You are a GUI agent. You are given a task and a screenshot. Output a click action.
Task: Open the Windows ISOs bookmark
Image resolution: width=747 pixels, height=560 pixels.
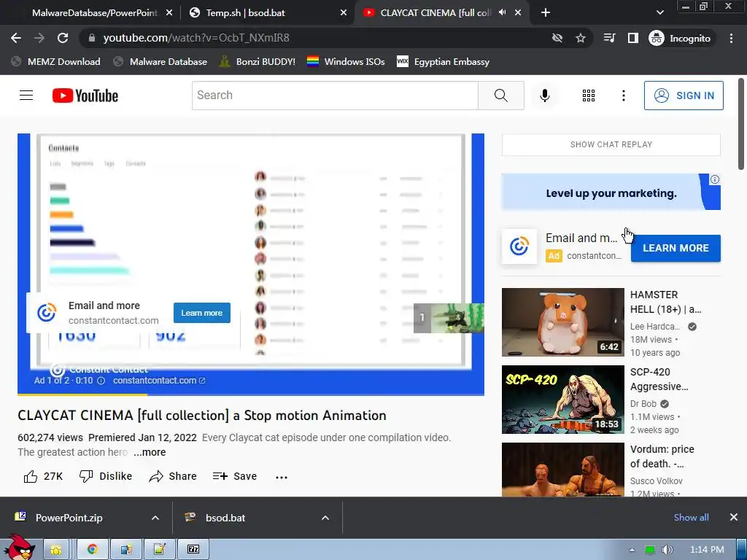coord(346,62)
